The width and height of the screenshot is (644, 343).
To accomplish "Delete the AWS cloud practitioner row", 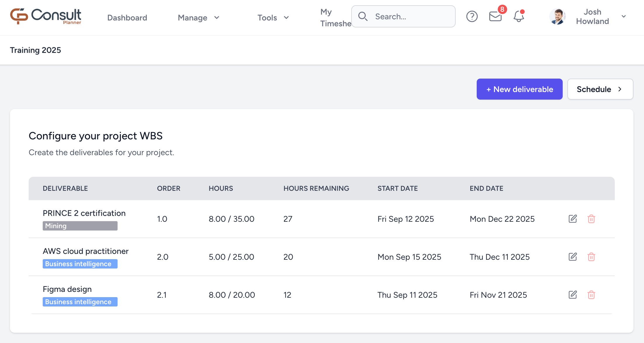I will click(x=591, y=257).
